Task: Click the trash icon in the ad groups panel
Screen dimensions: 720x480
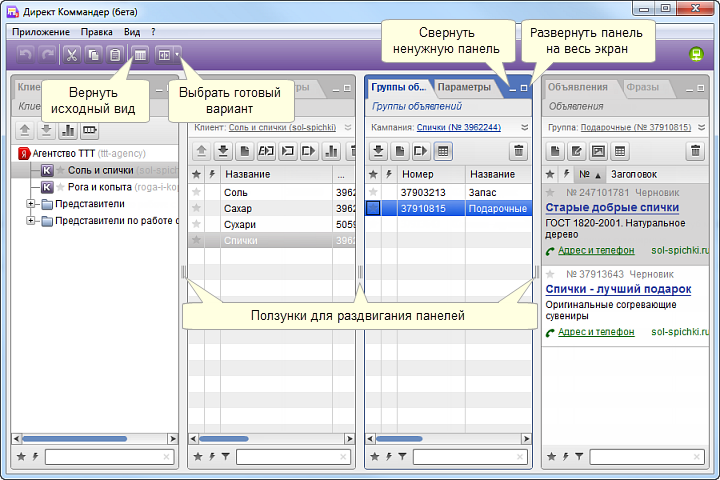Action: 518,151
